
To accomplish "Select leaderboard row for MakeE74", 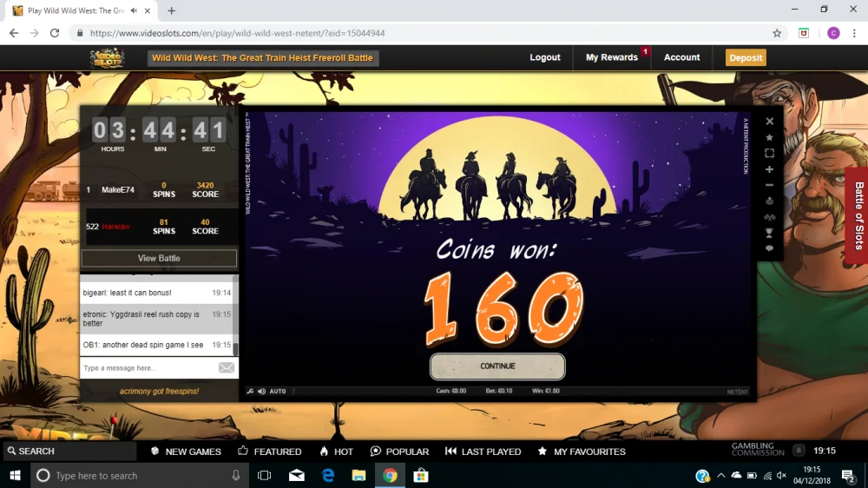I will [160, 190].
